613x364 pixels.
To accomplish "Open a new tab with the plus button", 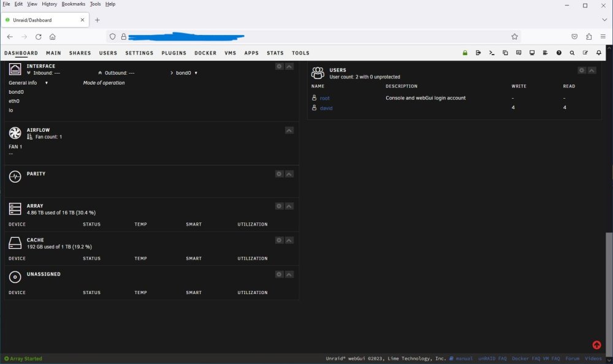I will 97,20.
